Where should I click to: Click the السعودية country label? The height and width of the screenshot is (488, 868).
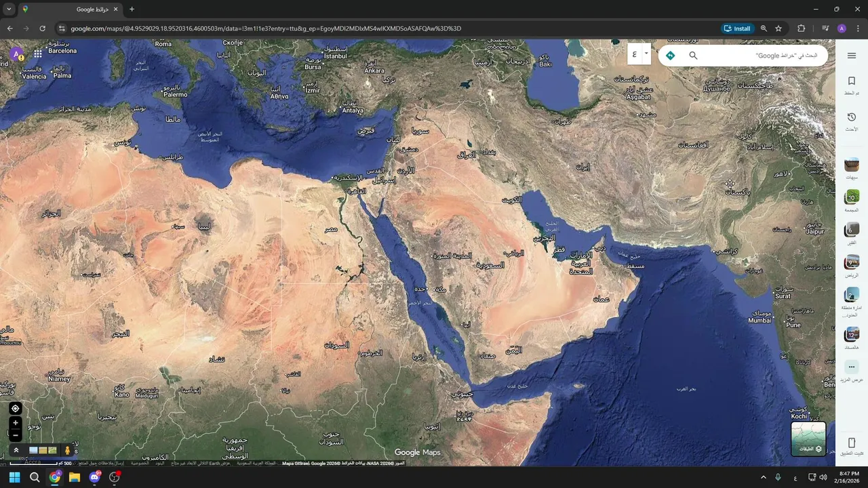490,265
